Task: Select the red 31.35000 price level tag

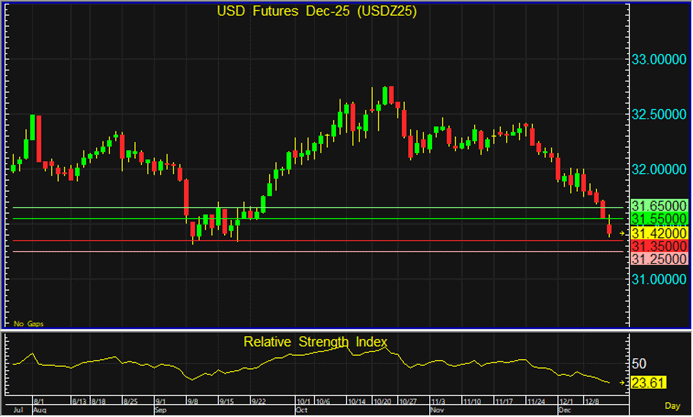Action: 657,246
